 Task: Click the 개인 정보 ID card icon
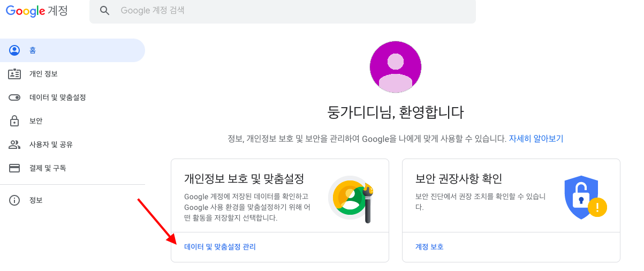pyautogui.click(x=14, y=74)
